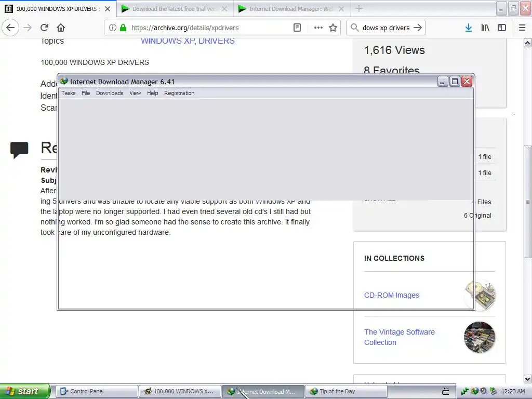The height and width of the screenshot is (399, 532).
Task: Click the '1,616 Views' text
Action: tap(394, 50)
